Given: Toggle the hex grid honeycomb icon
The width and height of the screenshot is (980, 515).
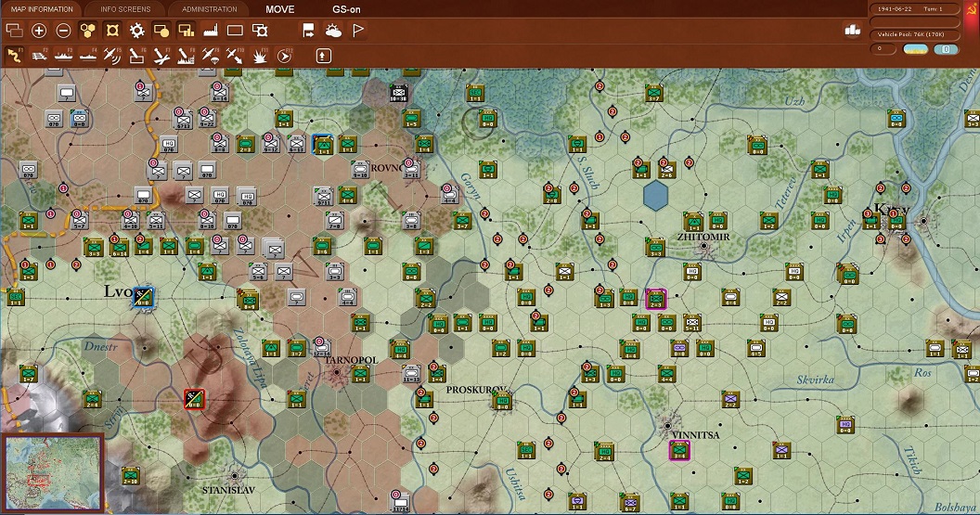Looking at the screenshot, I should point(87,30).
